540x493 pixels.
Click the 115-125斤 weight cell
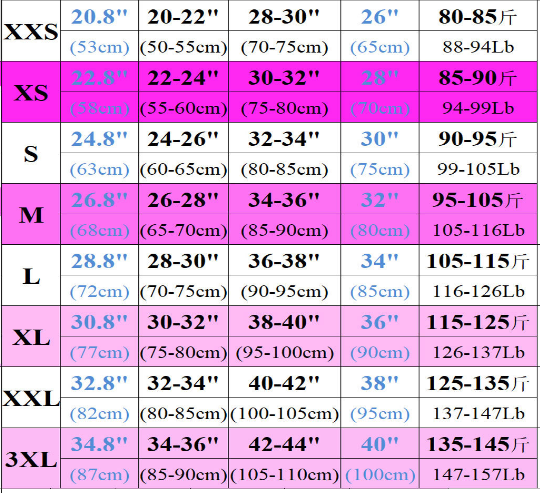pos(478,321)
